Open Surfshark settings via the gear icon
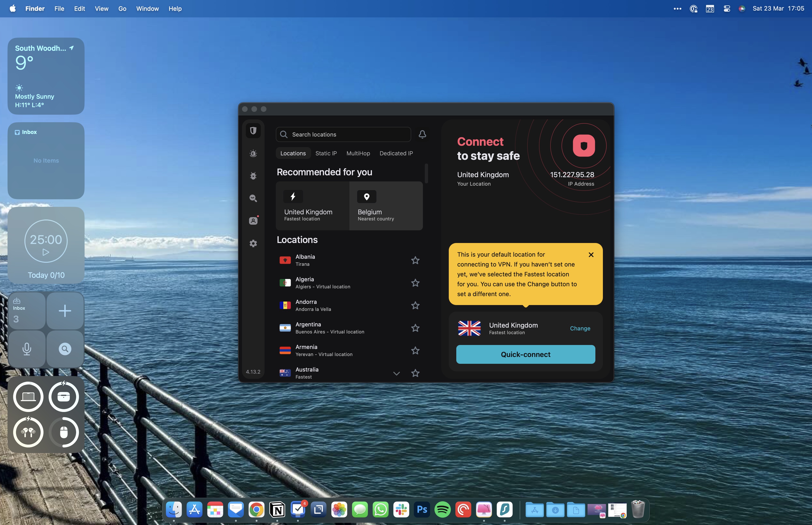The width and height of the screenshot is (812, 525). [x=253, y=243]
